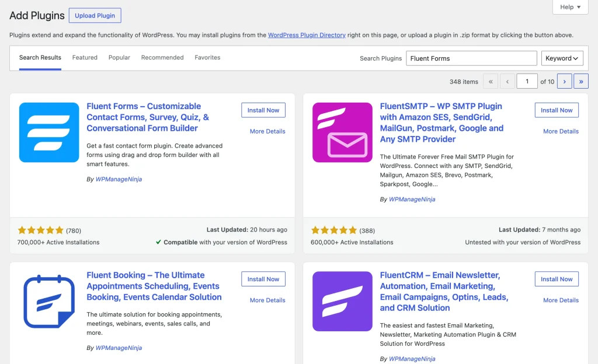This screenshot has width=598, height=364.
Task: Install the FluentSMTP plugin
Action: click(x=557, y=110)
